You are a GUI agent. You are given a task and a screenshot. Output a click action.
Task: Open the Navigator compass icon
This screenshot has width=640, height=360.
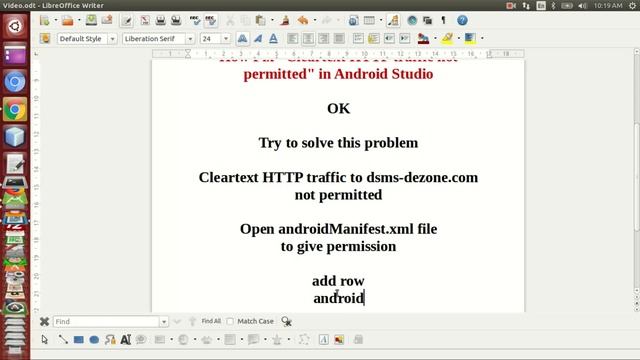[x=412, y=20]
